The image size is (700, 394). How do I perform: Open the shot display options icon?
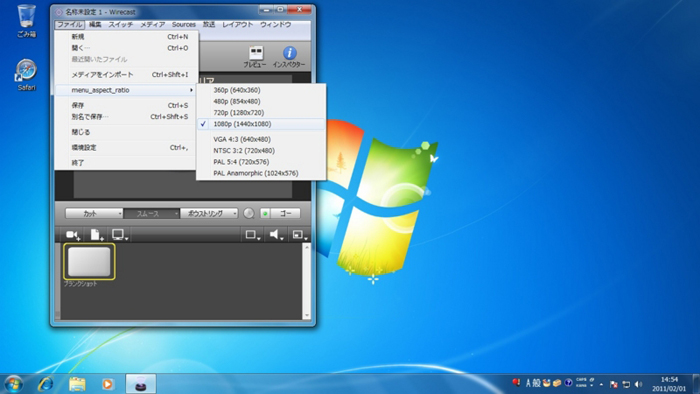tap(253, 235)
